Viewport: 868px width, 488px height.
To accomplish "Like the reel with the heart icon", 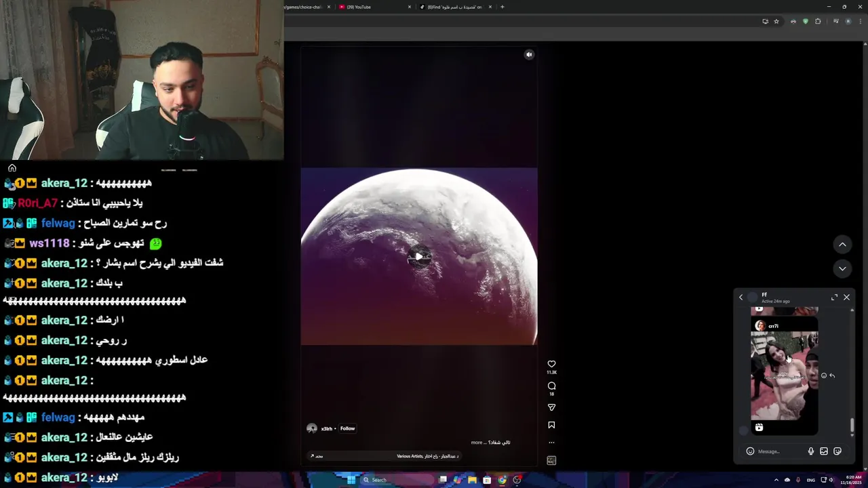I will click(551, 364).
